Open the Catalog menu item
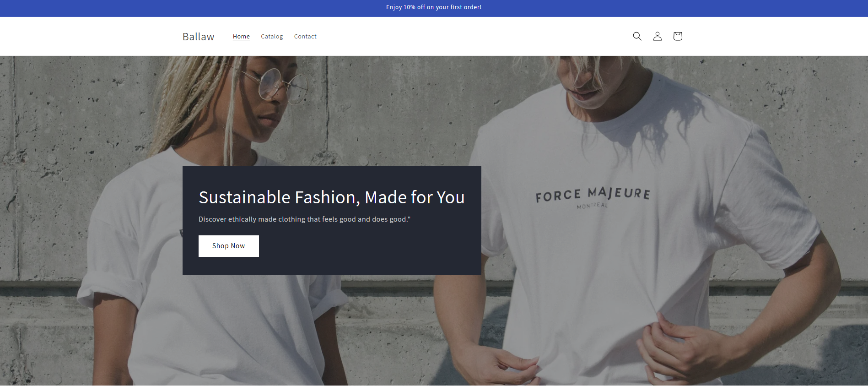Image resolution: width=868 pixels, height=386 pixels. [x=272, y=36]
